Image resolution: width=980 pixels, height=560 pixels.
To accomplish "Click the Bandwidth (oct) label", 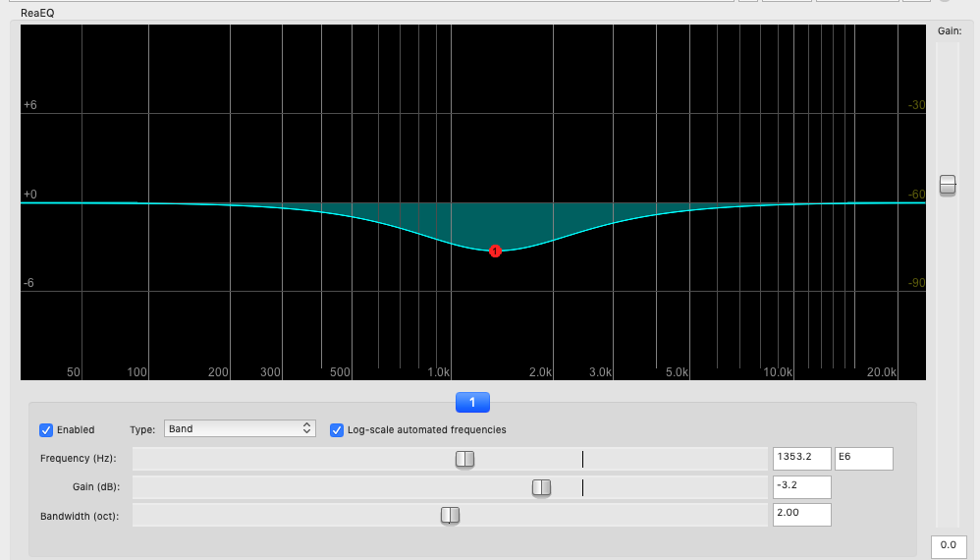I will coord(80,516).
